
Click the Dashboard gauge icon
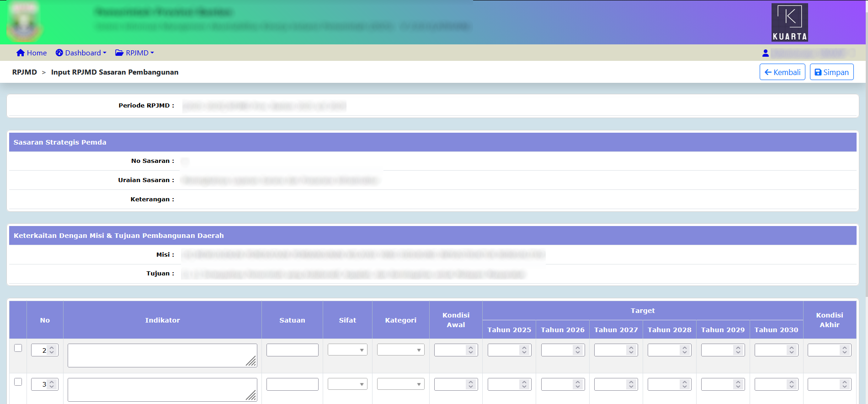pos(59,53)
